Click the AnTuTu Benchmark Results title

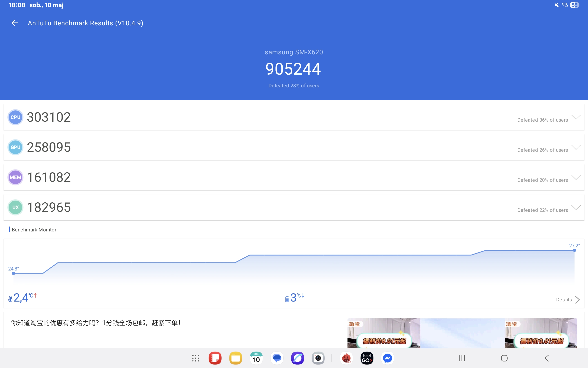(x=86, y=23)
